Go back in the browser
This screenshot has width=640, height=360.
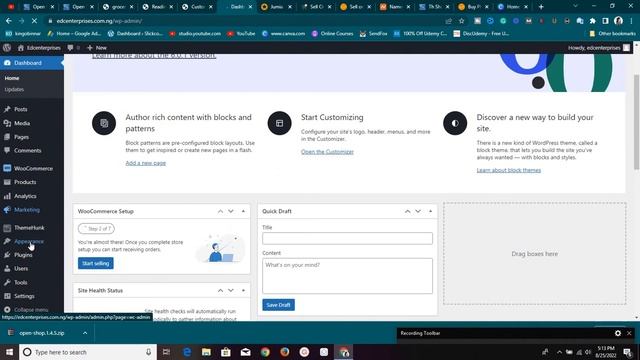(9, 21)
